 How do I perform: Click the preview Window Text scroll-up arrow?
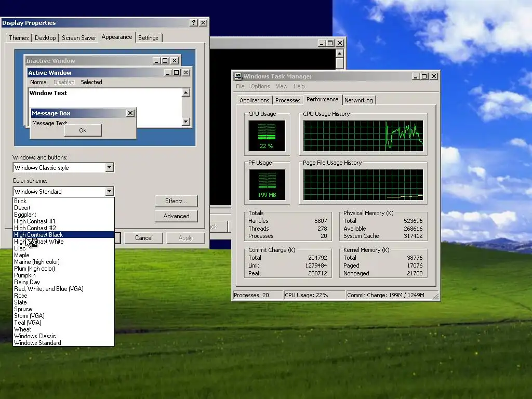[x=185, y=92]
